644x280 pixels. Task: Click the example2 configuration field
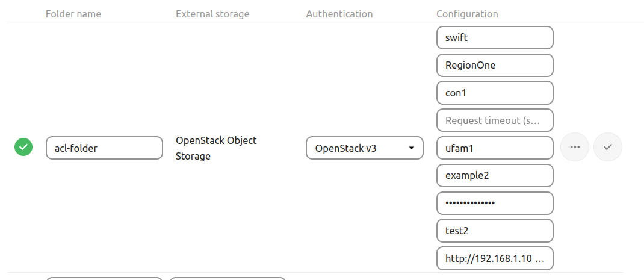coord(495,175)
